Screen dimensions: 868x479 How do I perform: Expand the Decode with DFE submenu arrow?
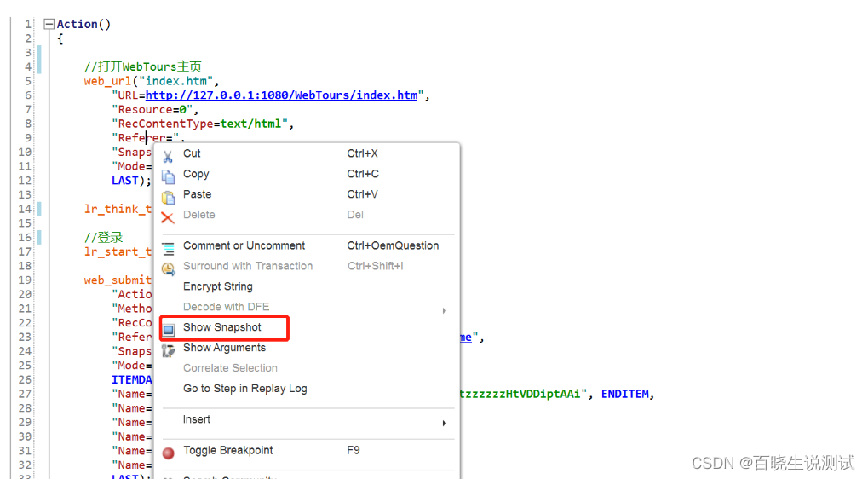pyautogui.click(x=444, y=310)
